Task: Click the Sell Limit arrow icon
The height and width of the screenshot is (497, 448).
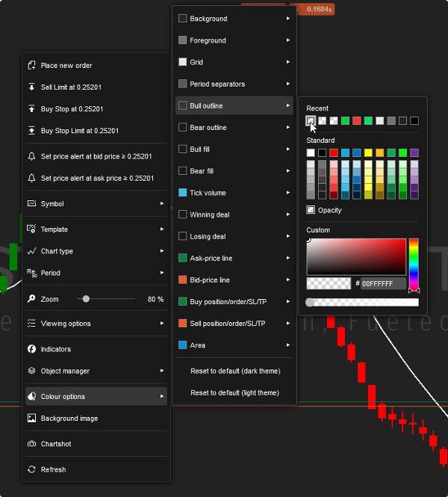Action: (31, 87)
